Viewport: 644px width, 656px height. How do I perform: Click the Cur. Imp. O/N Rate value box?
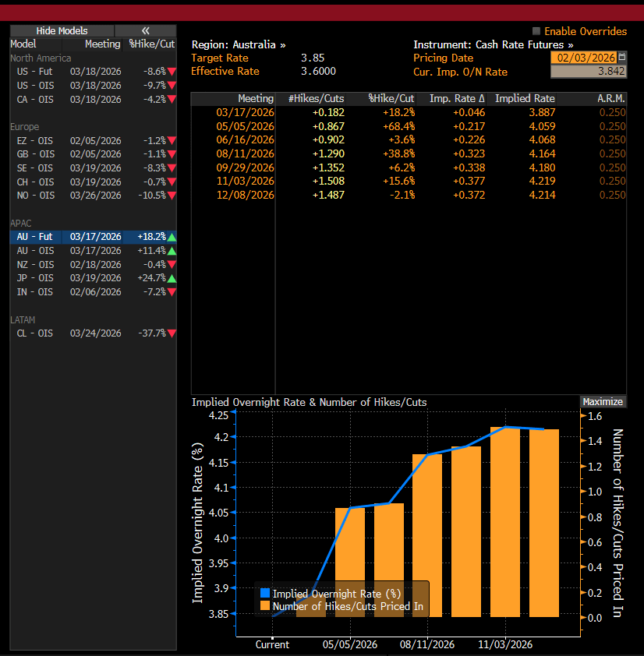click(x=588, y=72)
